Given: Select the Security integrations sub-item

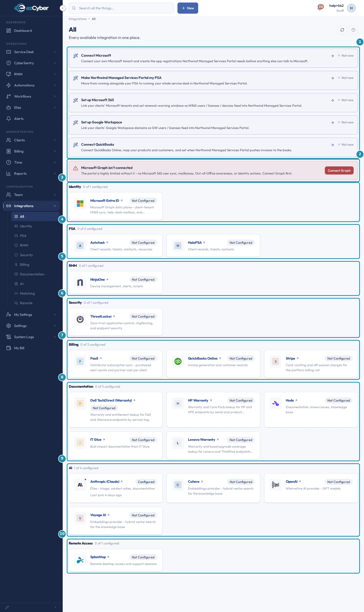Looking at the screenshot, I should [35, 255].
